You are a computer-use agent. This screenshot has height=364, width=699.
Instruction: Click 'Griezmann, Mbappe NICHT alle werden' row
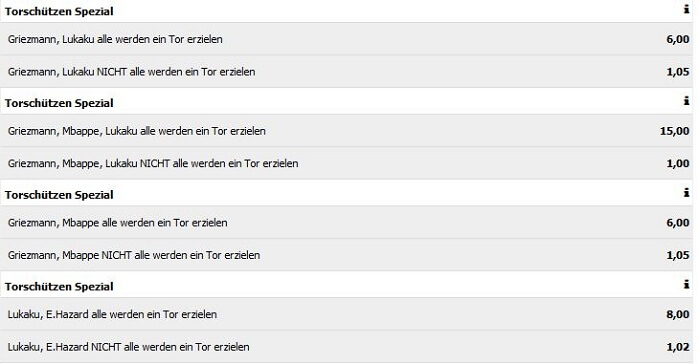[346, 255]
